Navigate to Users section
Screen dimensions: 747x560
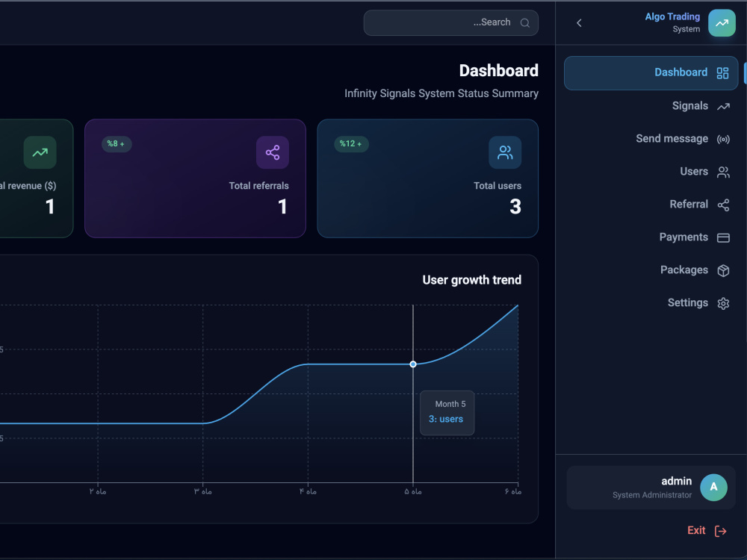point(704,172)
